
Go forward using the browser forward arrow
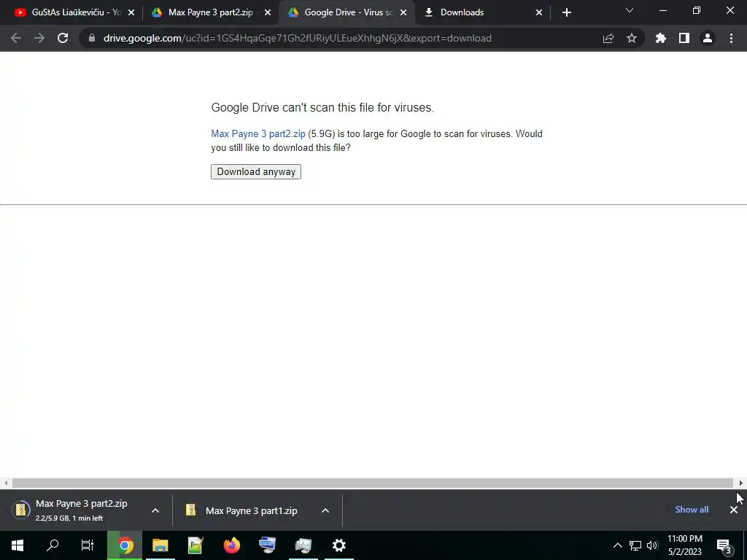[x=39, y=38]
